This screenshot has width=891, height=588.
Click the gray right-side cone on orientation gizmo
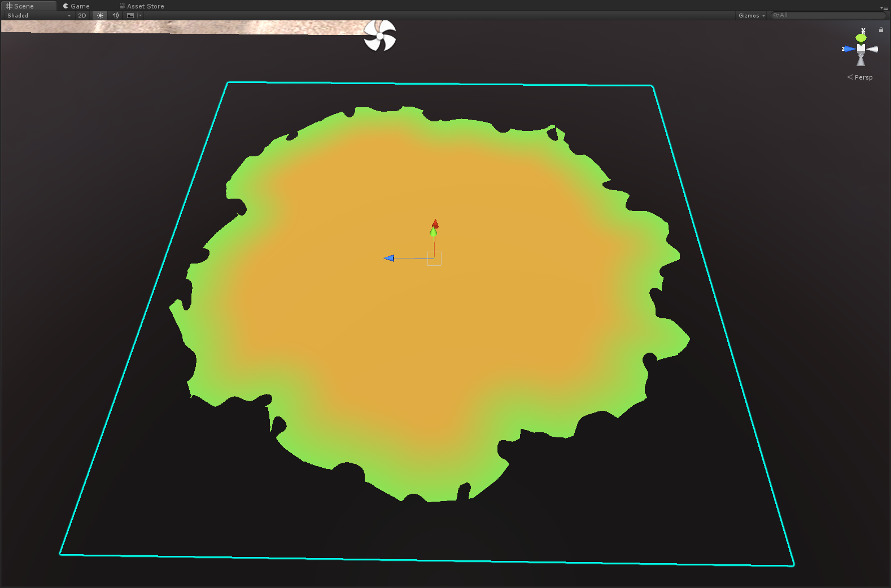[873, 49]
